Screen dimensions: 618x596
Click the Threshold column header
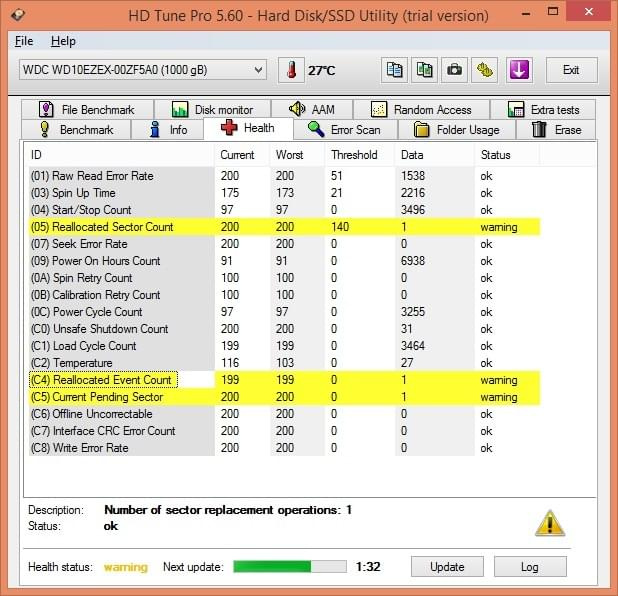[x=360, y=155]
